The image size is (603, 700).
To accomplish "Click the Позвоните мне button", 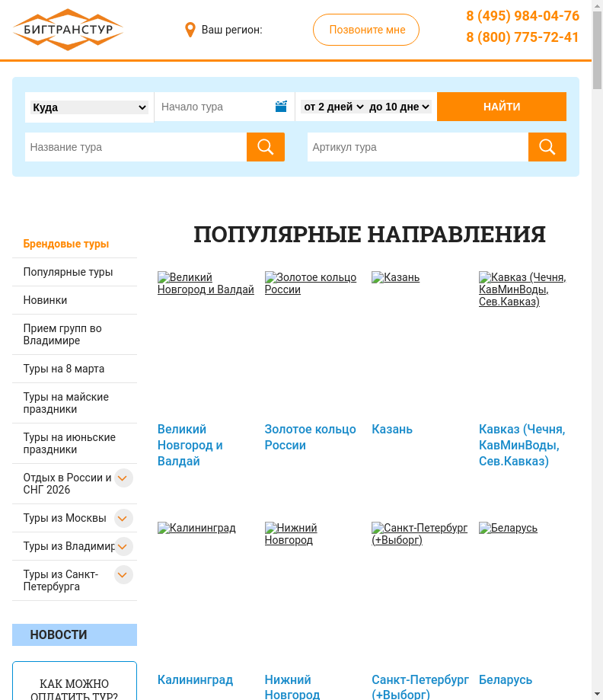I will [366, 30].
